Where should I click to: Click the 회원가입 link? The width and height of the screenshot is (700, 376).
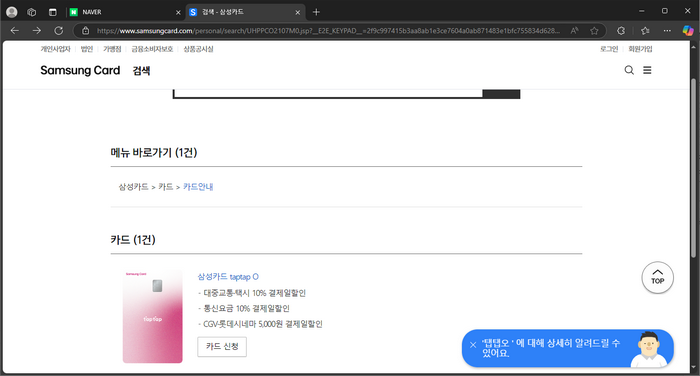click(640, 49)
